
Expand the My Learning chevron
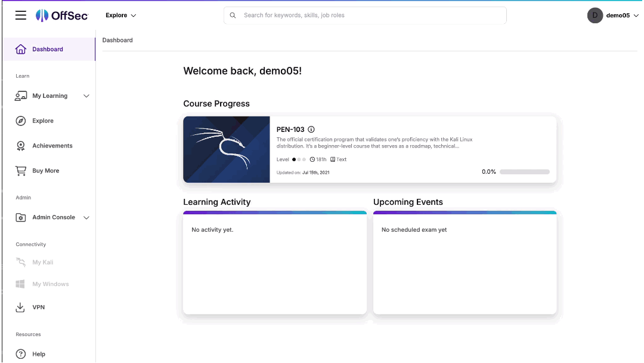pyautogui.click(x=86, y=96)
